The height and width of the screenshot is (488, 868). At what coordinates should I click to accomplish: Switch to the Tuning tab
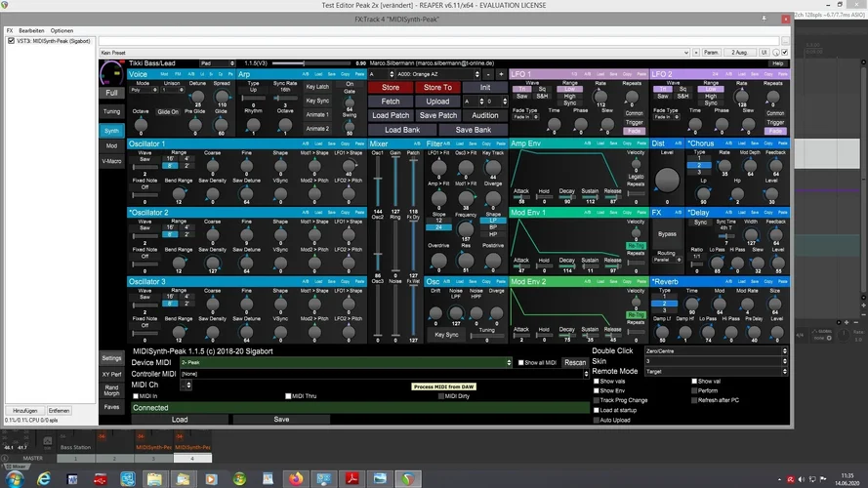(112, 111)
